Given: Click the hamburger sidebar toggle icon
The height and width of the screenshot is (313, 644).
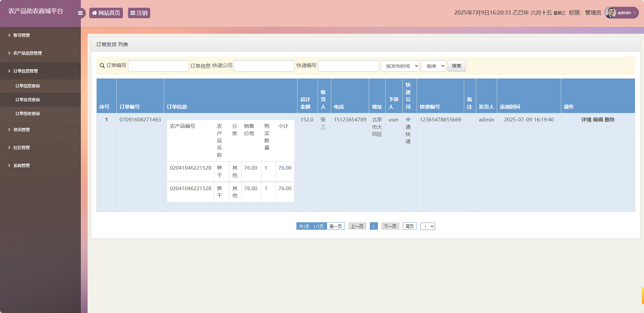Looking at the screenshot, I should tap(80, 13).
